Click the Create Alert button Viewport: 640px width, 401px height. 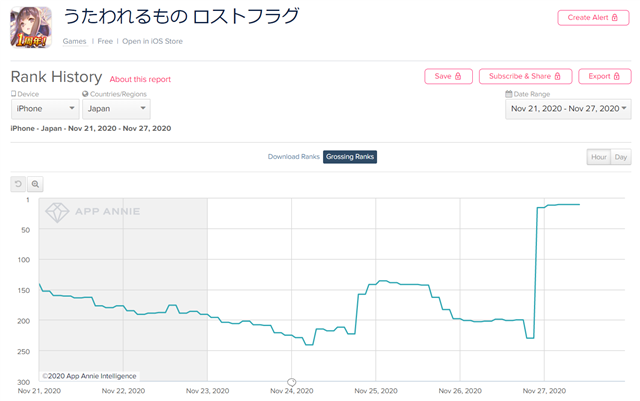coord(593,18)
